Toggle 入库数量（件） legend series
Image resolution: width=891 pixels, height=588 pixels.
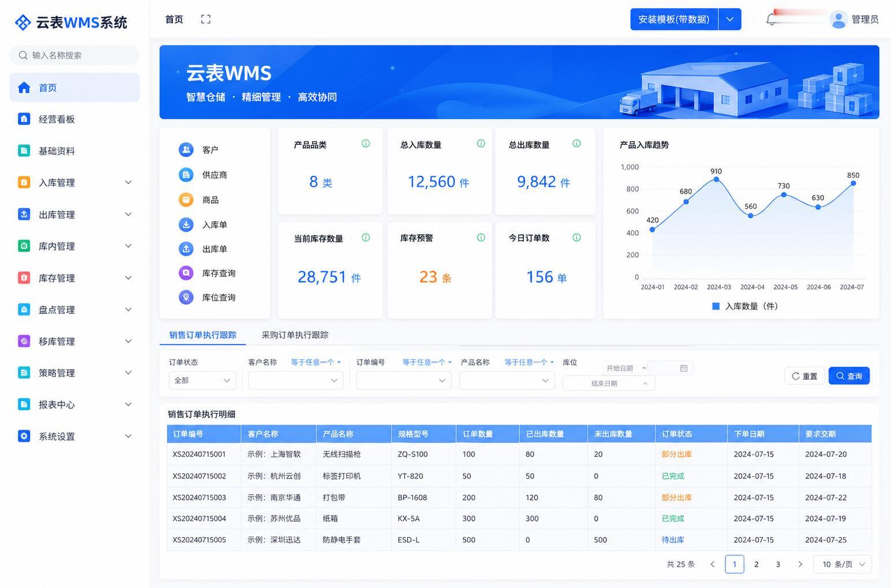click(745, 306)
